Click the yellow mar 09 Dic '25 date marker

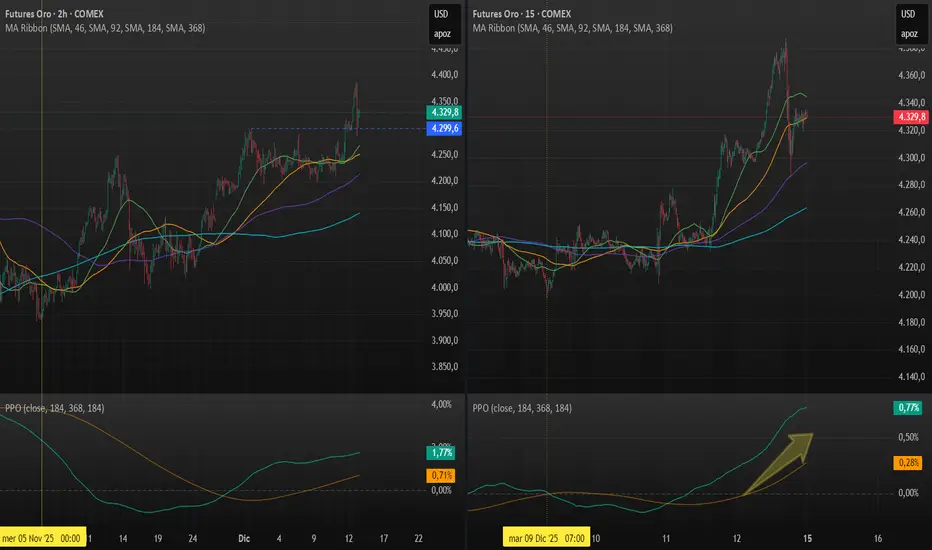546,536
